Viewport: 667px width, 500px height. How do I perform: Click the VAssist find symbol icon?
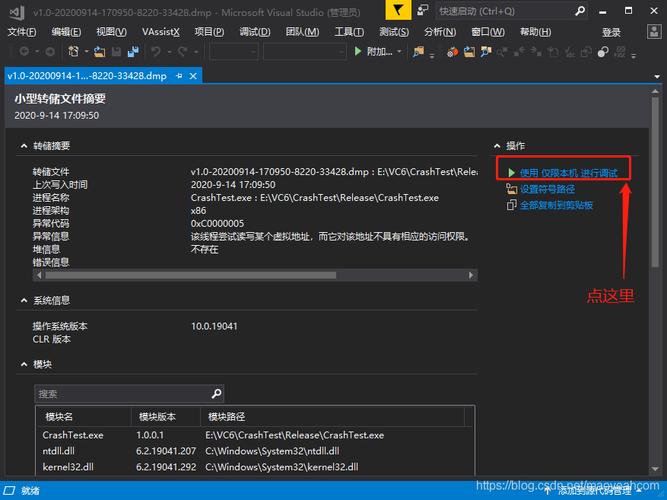point(485,52)
